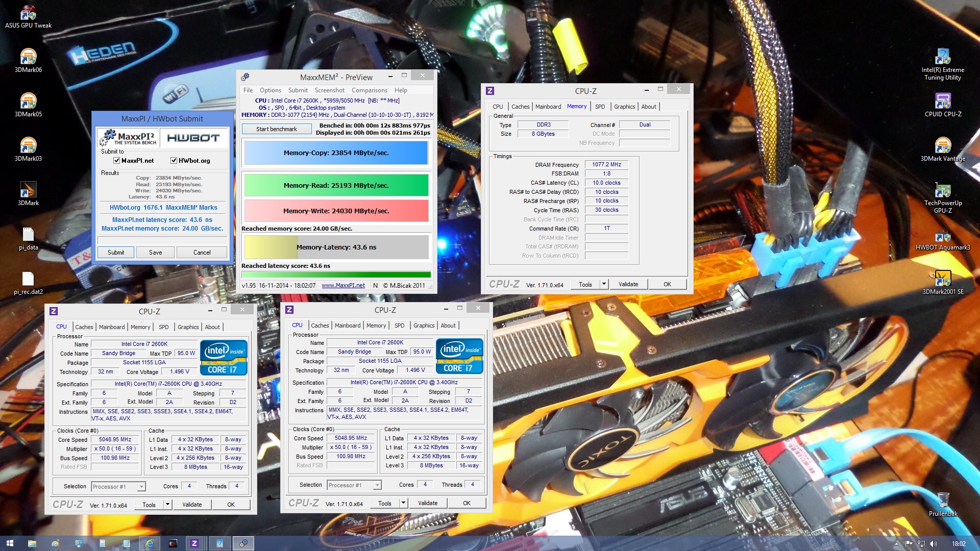Image resolution: width=980 pixels, height=551 pixels.
Task: Click Validate in bottom-center CPU-Z window
Action: coord(428,503)
